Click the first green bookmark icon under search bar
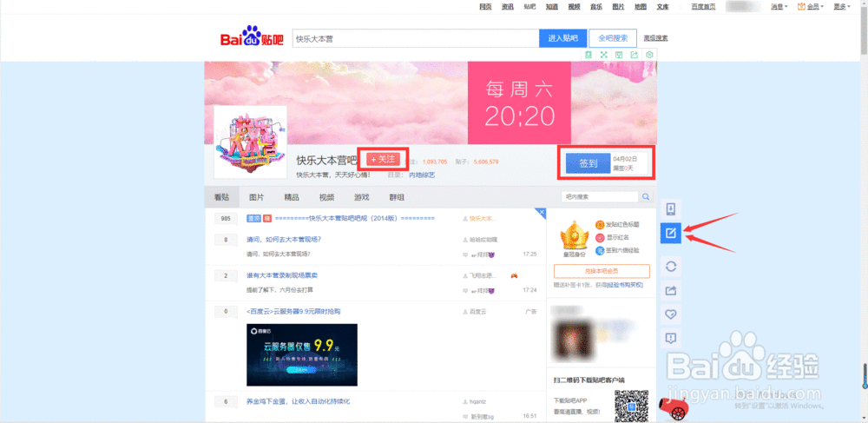 pos(589,55)
